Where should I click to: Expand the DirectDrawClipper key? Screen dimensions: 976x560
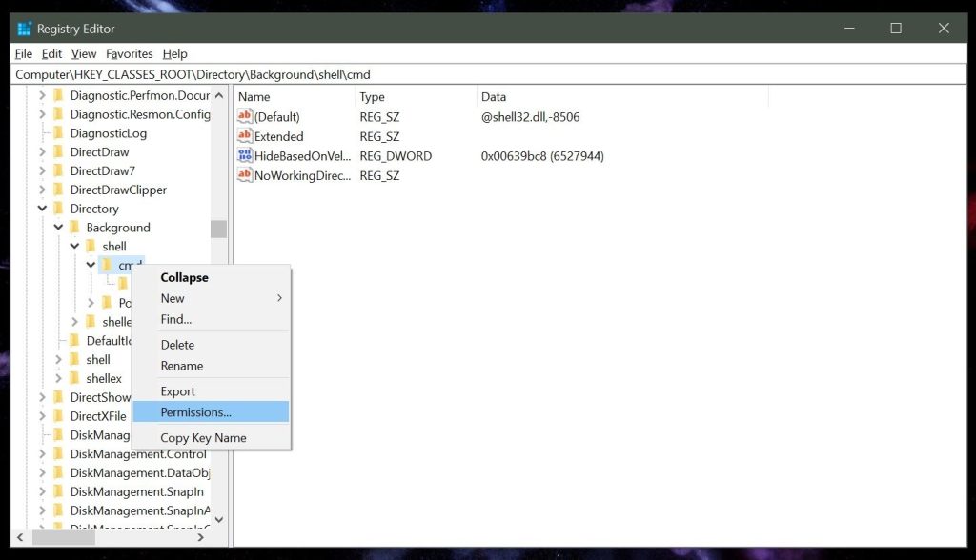pyautogui.click(x=42, y=190)
